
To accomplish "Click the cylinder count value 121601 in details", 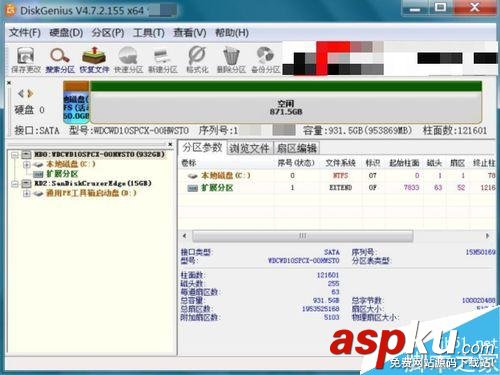I will [x=328, y=275].
